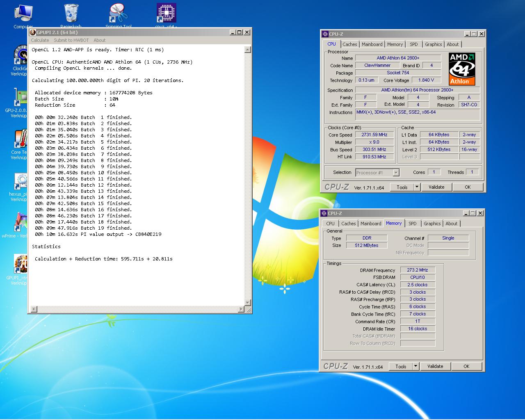Click the Name field AMD Athlon 64 2800+
Image resolution: width=525 pixels, height=420 pixels.
pos(398,58)
